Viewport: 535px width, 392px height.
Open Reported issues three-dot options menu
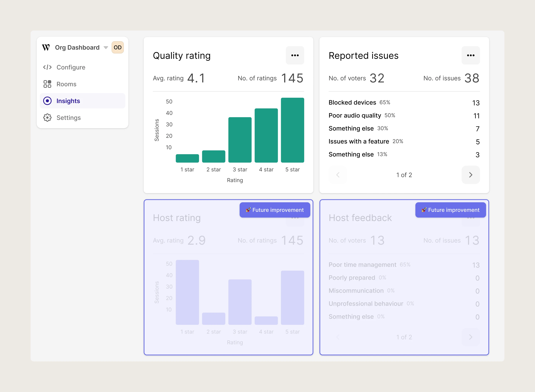(471, 55)
